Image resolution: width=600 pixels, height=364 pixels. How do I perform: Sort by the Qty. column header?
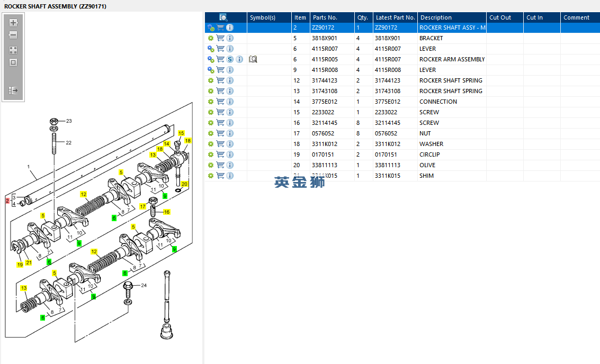click(363, 17)
